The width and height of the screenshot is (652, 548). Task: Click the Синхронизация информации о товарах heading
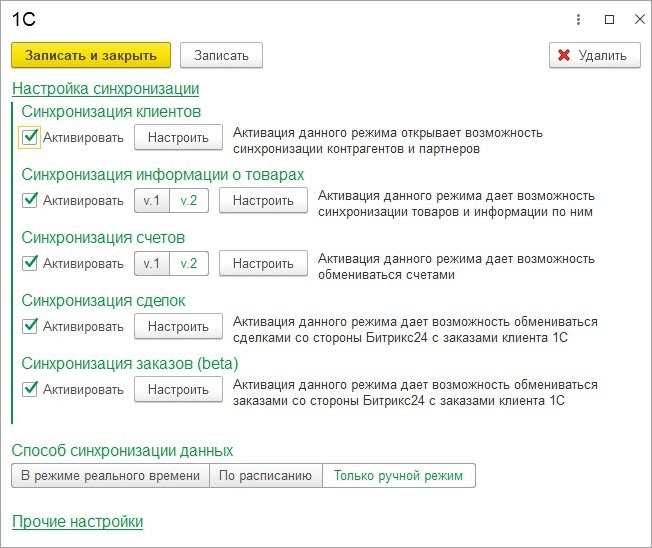(163, 175)
